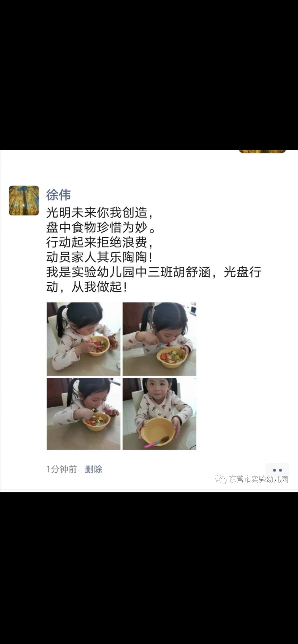Tap the partially visible avatar at top right
Viewport: 298px width, 644px height.
tap(262, 152)
